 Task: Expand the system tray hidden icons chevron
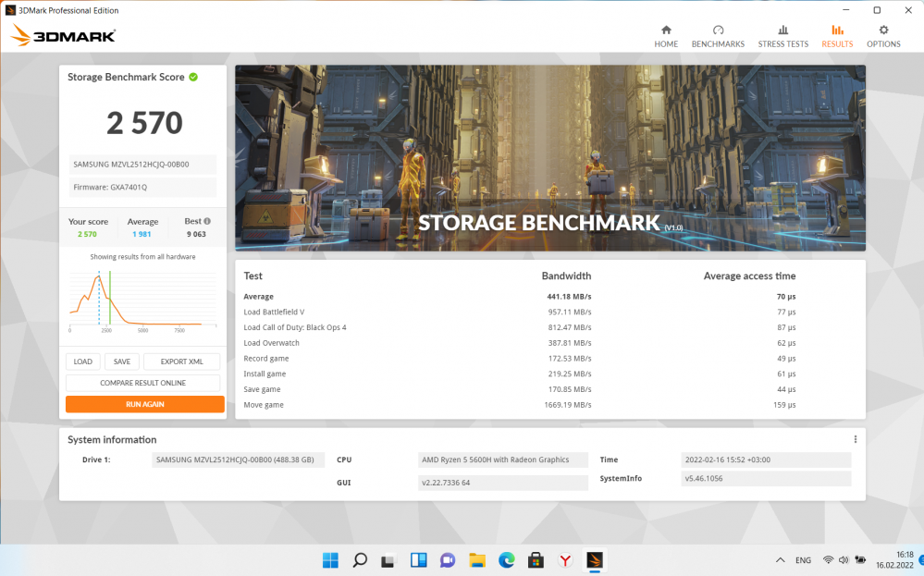point(780,560)
